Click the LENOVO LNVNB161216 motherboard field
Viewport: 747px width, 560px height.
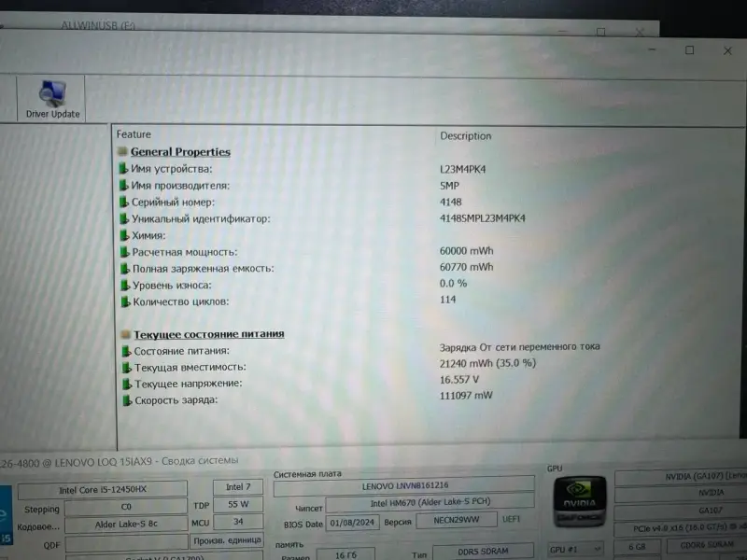pos(404,485)
